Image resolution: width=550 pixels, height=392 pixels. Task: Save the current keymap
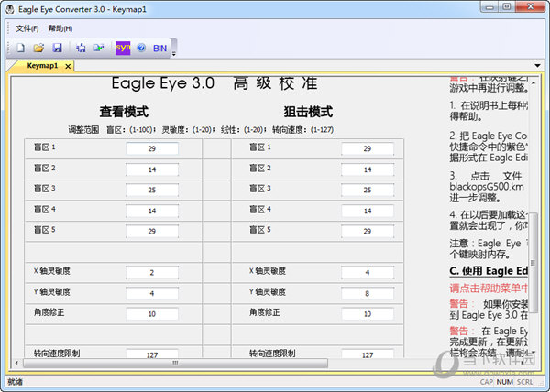(57, 48)
